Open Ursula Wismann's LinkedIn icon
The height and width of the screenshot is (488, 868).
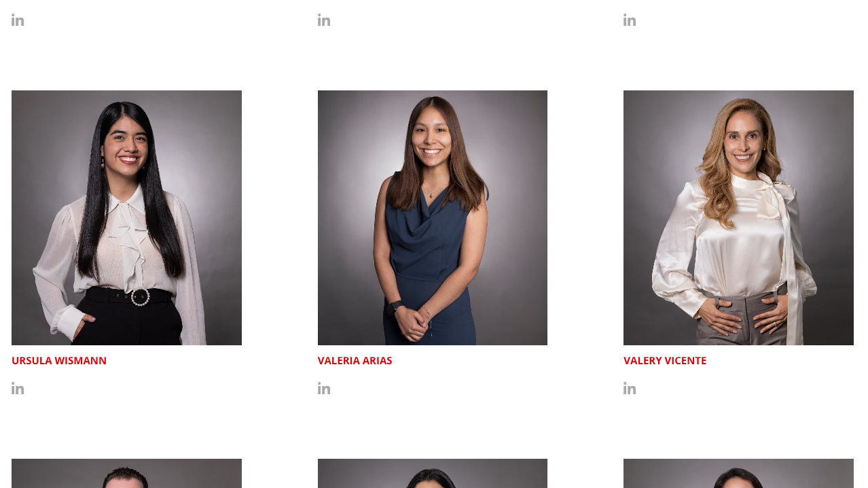(x=18, y=388)
